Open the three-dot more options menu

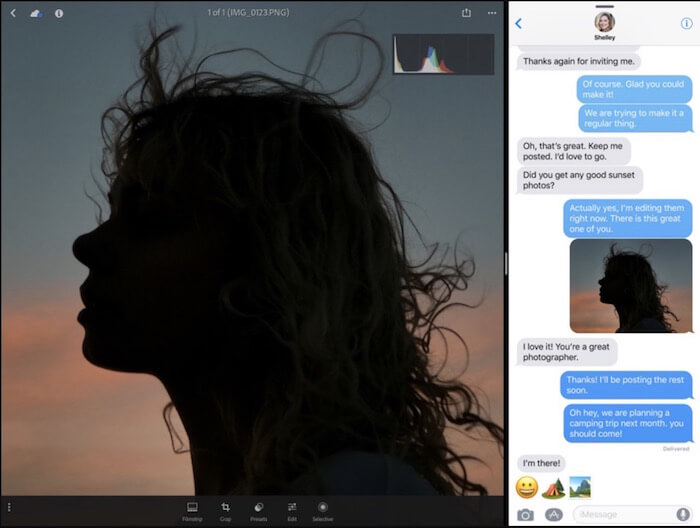(x=492, y=13)
